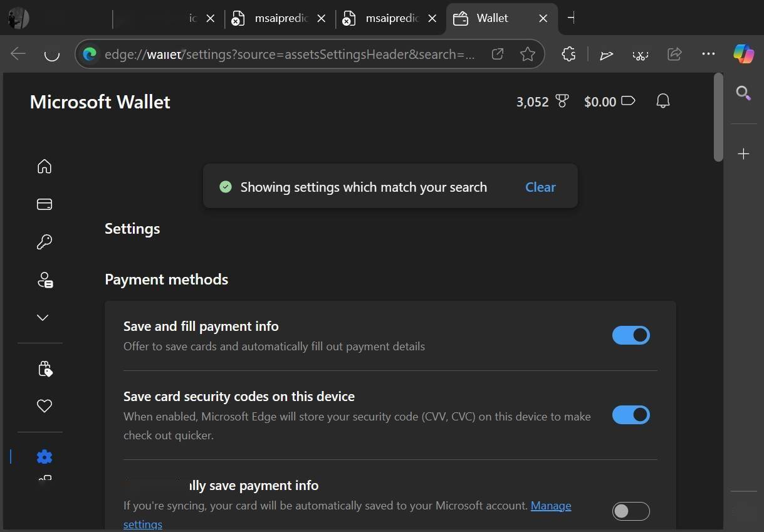Add page to favorites star icon
This screenshot has height=532, width=764.
[527, 54]
